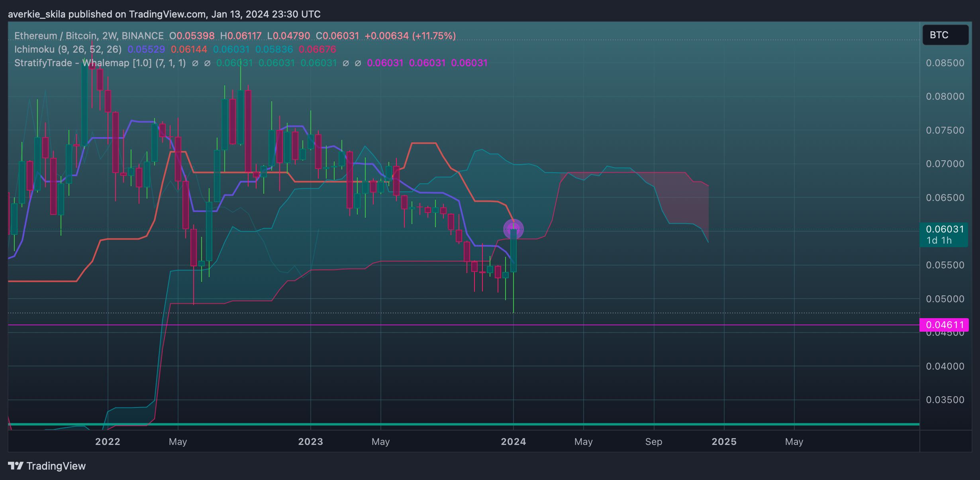The width and height of the screenshot is (980, 480).
Task: Click the close price value C0.06031
Action: click(337, 36)
